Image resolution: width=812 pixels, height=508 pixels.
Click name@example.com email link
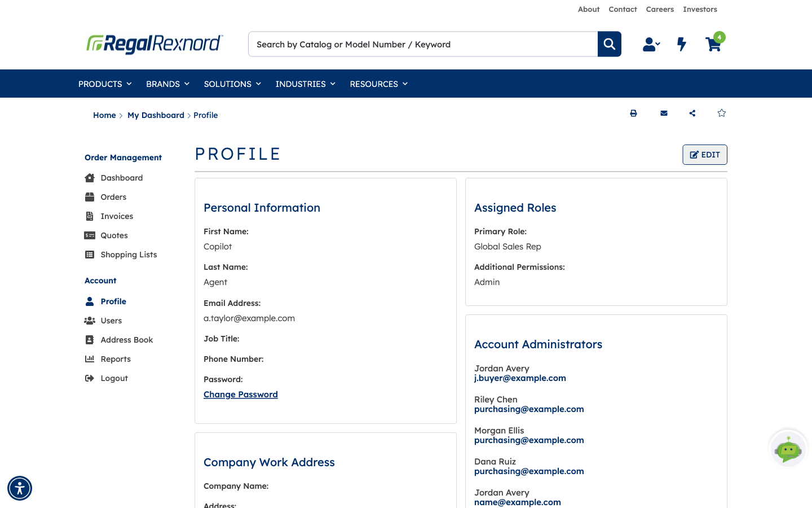[x=518, y=502]
